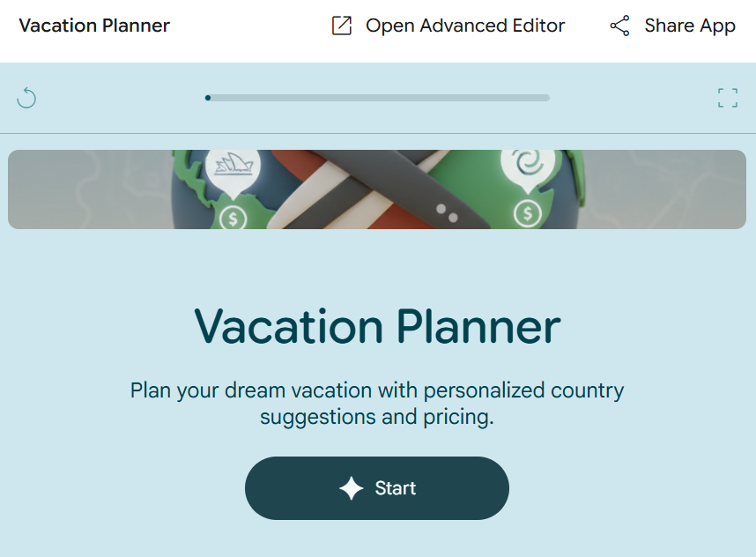Click the airplane in the banner image
Image resolution: width=756 pixels, height=557 pixels.
tap(388, 189)
